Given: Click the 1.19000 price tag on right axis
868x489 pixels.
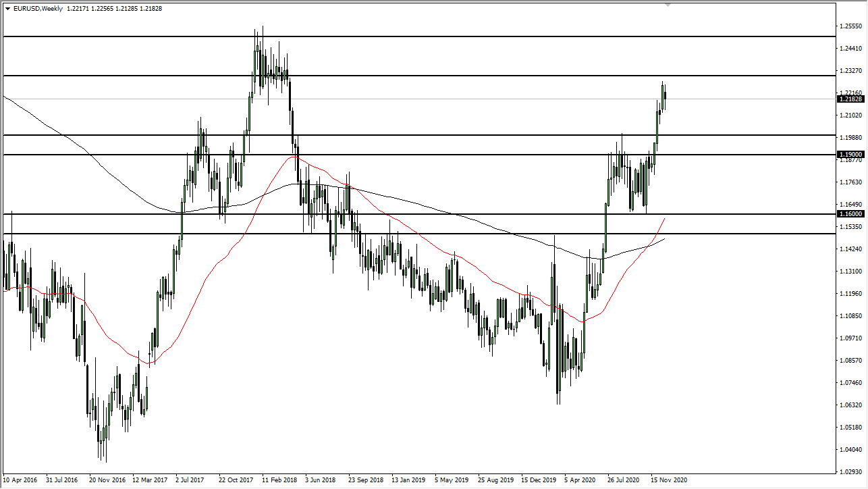Looking at the screenshot, I should (850, 155).
